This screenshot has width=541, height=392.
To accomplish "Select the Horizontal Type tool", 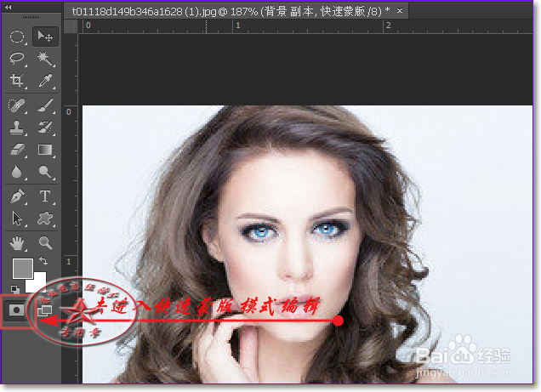I will coord(45,196).
